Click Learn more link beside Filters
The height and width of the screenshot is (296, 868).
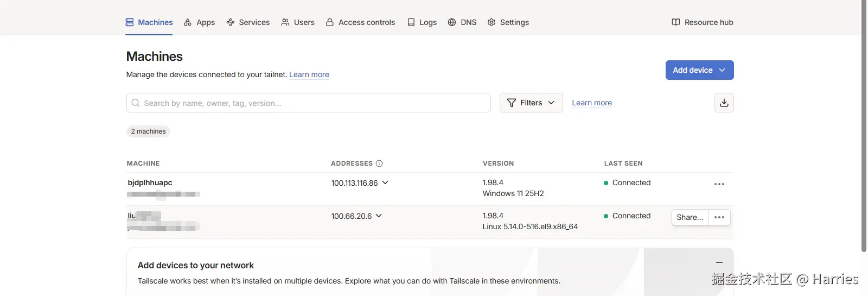coord(592,103)
